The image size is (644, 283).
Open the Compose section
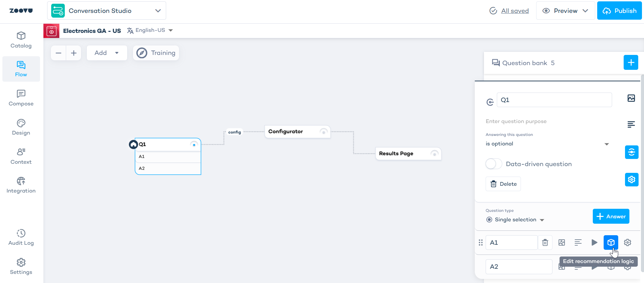tap(21, 98)
